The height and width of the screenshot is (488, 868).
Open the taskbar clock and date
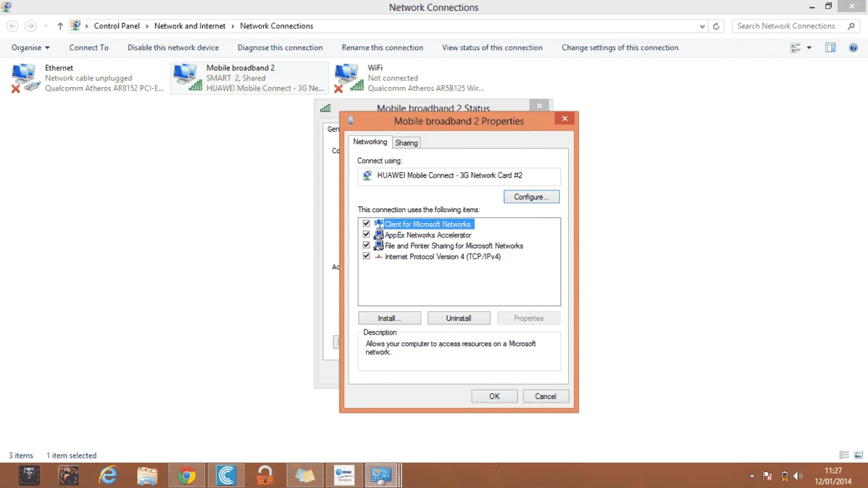pos(832,476)
